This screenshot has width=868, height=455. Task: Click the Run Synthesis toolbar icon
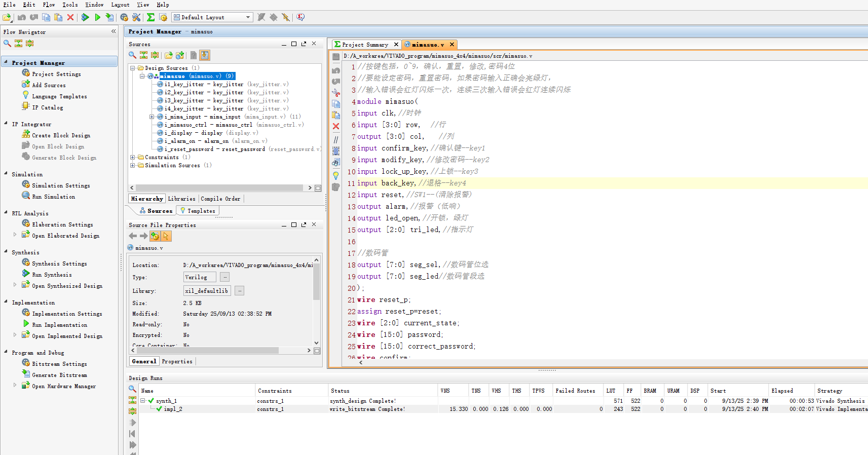tap(86, 17)
